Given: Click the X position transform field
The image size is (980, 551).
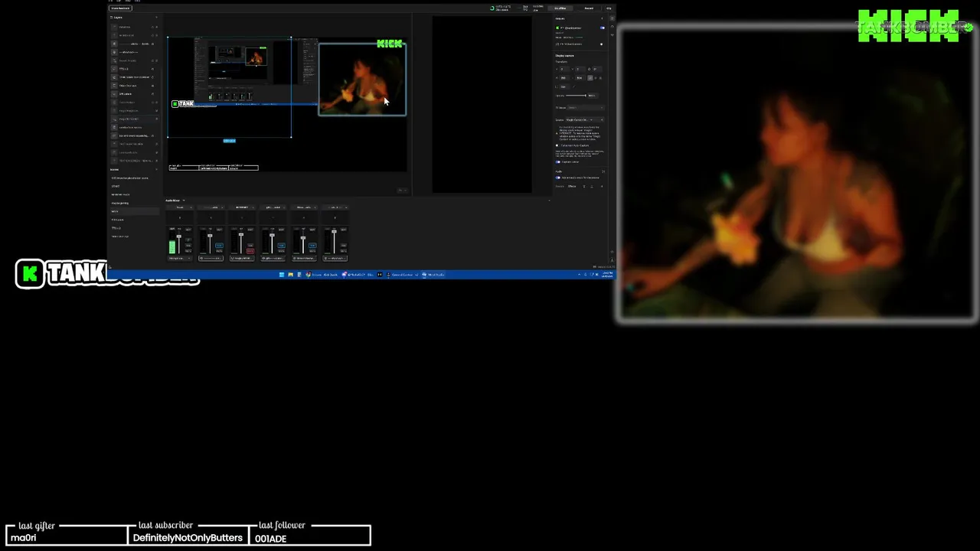Looking at the screenshot, I should coord(565,69).
